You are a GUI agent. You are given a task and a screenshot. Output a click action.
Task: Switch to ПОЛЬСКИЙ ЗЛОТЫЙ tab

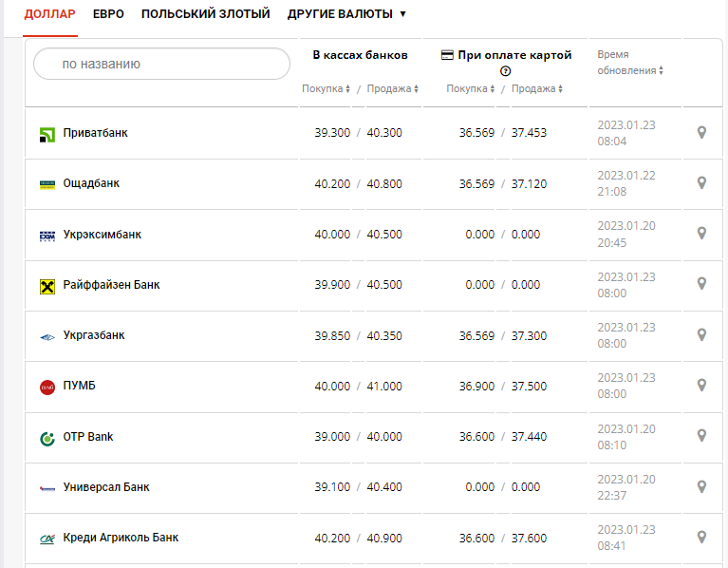206,14
